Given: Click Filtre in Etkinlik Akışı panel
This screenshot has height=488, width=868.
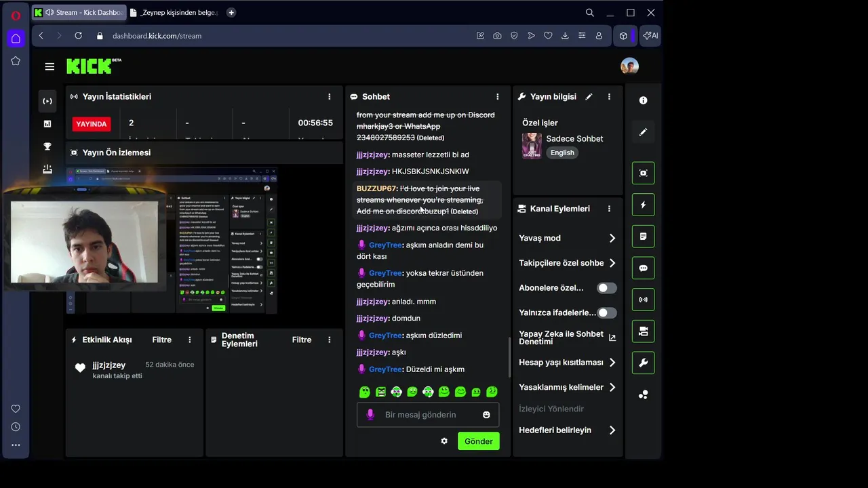Looking at the screenshot, I should click(161, 340).
